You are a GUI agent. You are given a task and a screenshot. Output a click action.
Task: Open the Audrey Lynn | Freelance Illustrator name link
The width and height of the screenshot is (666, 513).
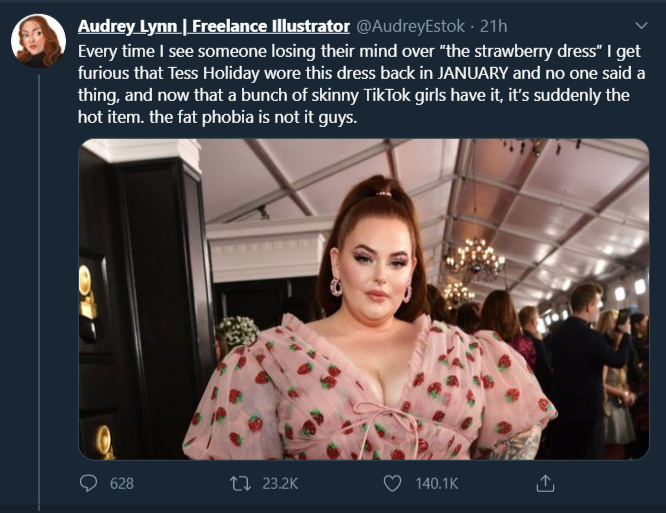(214, 26)
